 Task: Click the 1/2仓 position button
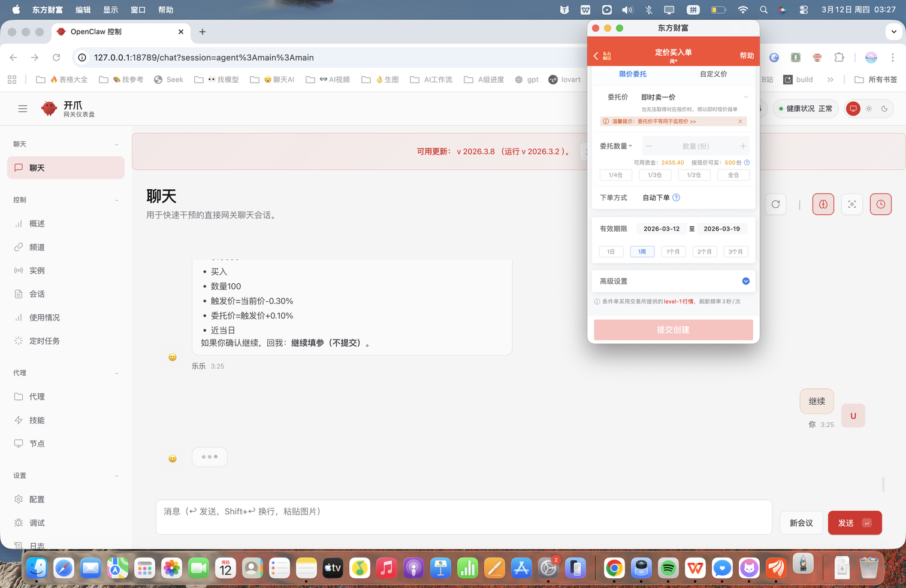point(694,175)
